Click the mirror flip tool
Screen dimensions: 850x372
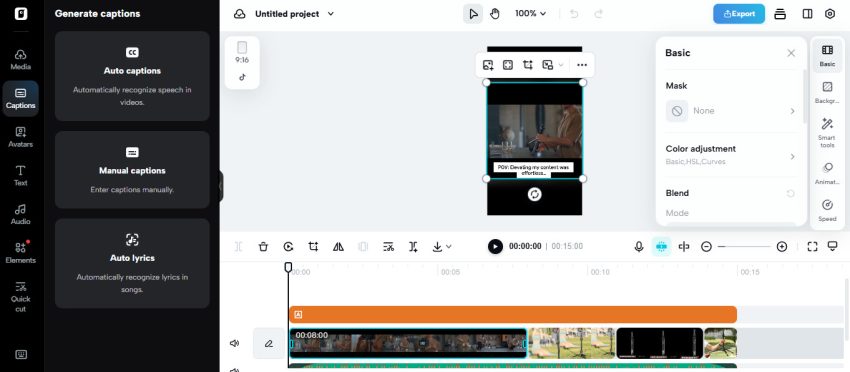[x=338, y=247]
